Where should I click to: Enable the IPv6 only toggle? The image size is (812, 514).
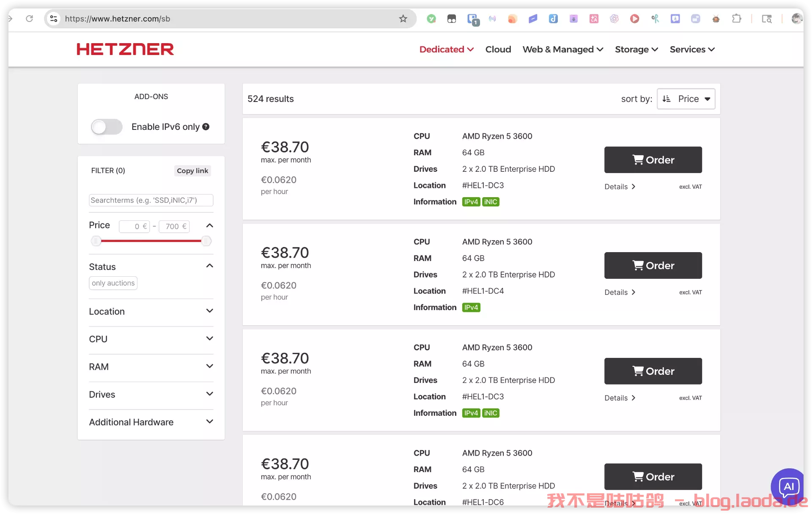pyautogui.click(x=107, y=127)
